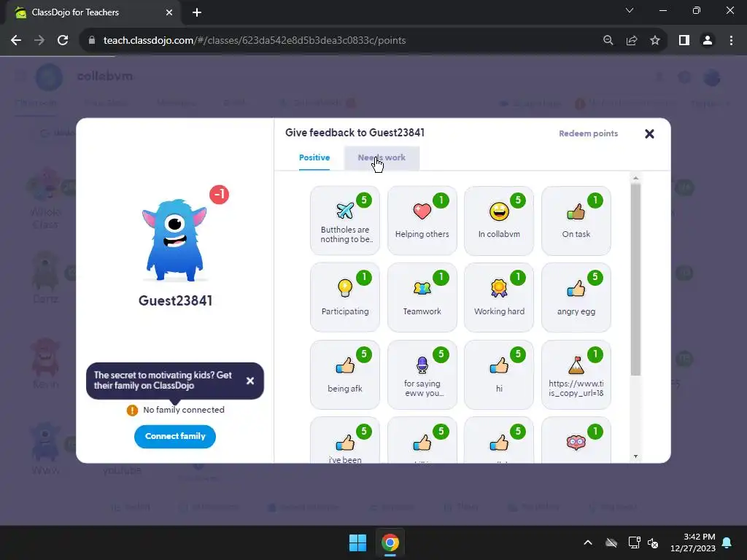Switch to the Positive tab
747x560 pixels.
tap(314, 157)
